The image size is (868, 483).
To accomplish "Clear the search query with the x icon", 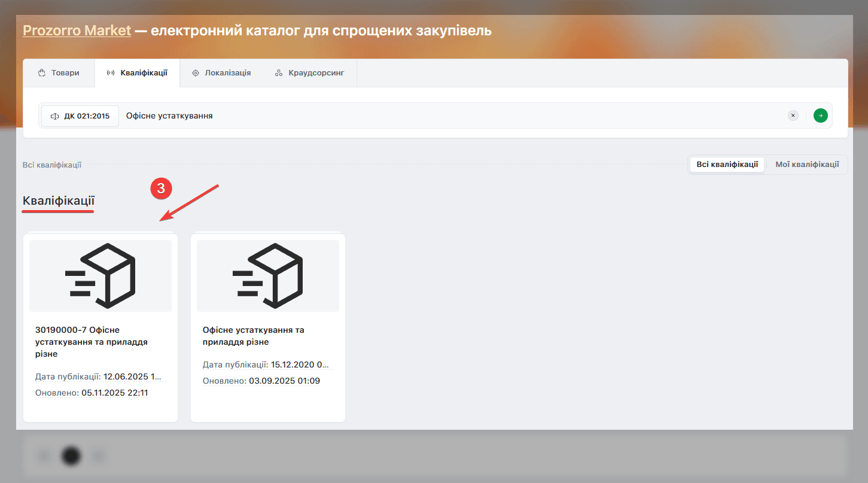I will (793, 116).
